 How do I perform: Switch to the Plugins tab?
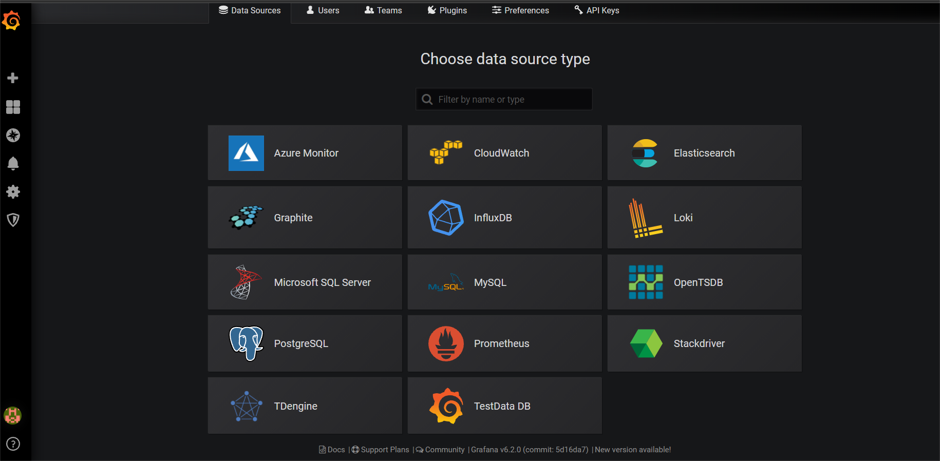[x=447, y=11]
